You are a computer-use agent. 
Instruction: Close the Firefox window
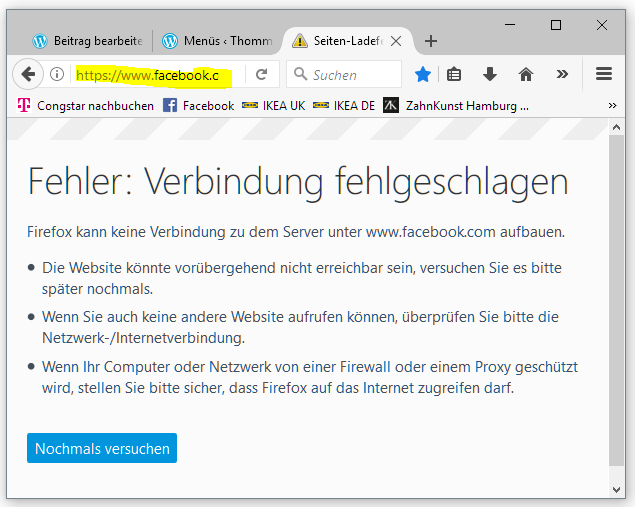tap(602, 25)
